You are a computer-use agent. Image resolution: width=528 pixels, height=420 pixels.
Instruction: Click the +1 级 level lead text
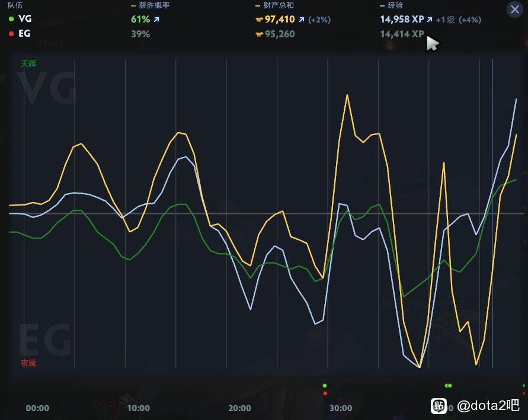click(446, 20)
